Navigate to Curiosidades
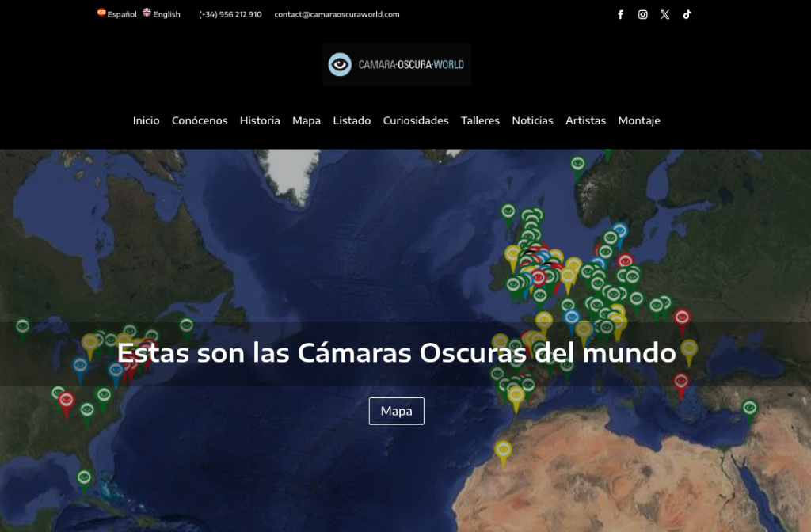This screenshot has height=532, width=811. pyautogui.click(x=416, y=120)
